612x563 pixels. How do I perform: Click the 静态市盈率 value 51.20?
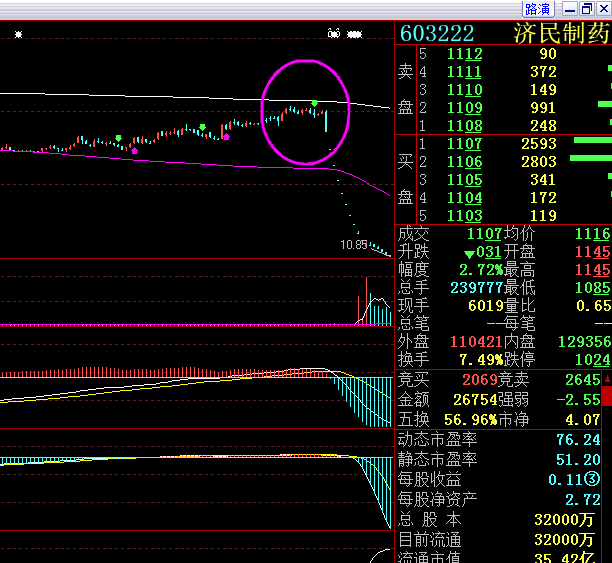[578, 460]
